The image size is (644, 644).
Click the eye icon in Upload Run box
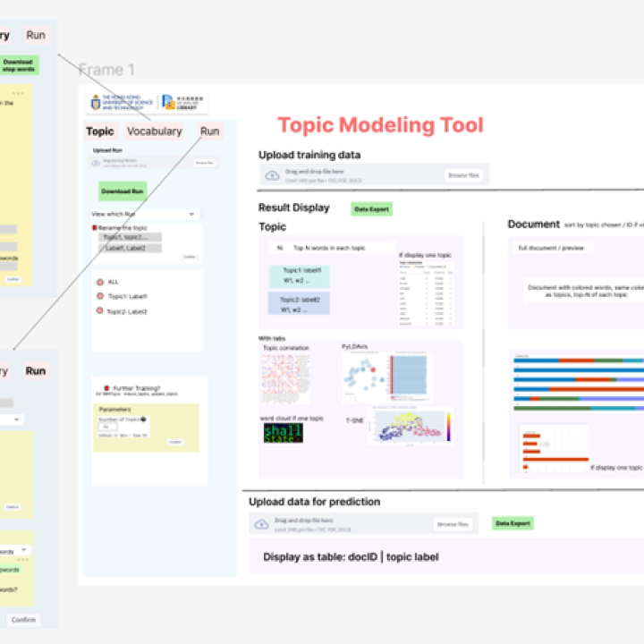(97, 163)
